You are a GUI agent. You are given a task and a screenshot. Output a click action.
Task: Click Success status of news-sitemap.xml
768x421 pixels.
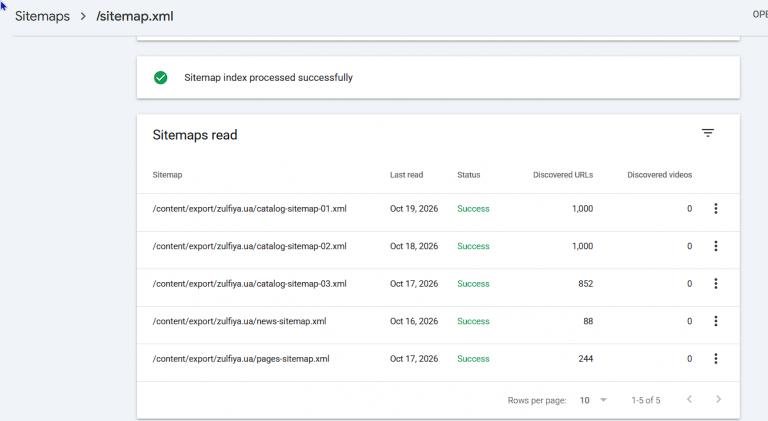point(473,321)
